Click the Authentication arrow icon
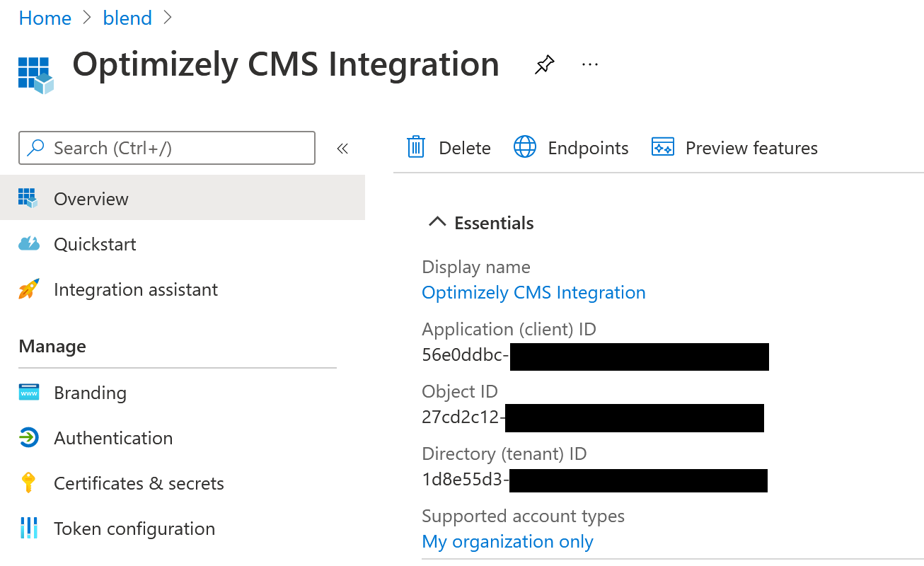Viewport: 924px width, 566px height. coord(29,438)
